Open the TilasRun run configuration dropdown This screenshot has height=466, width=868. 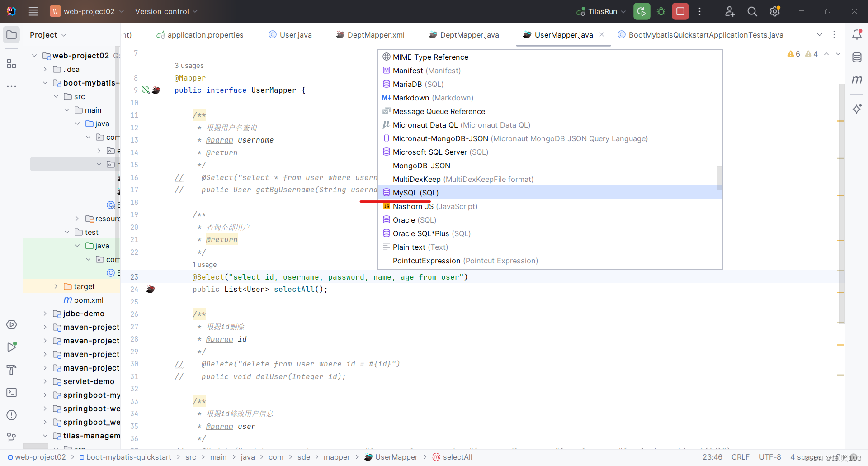[601, 11]
